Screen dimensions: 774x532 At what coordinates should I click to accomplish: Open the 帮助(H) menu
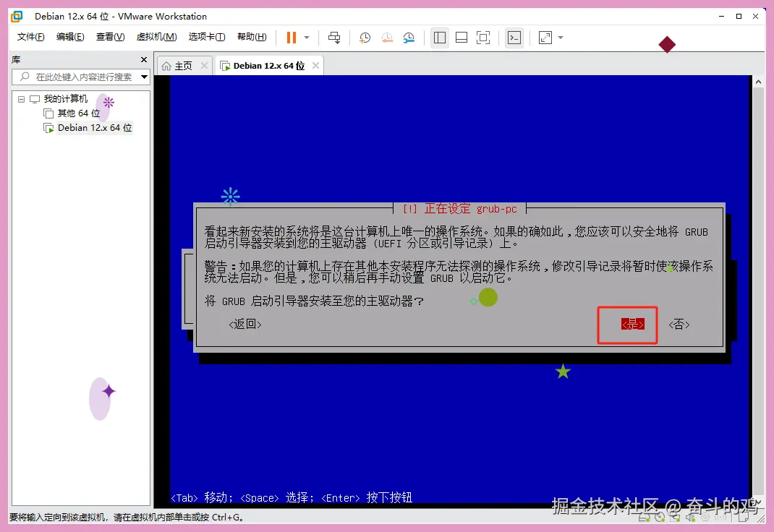tap(252, 37)
